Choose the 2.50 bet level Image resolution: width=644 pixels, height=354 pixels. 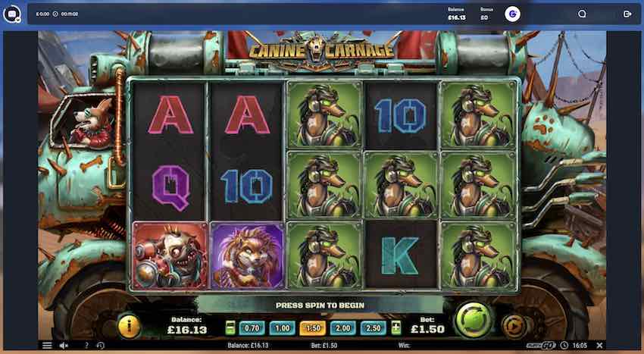coord(374,328)
